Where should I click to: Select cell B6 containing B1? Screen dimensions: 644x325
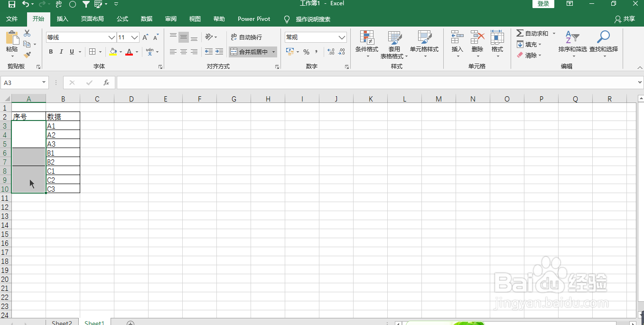[63, 153]
